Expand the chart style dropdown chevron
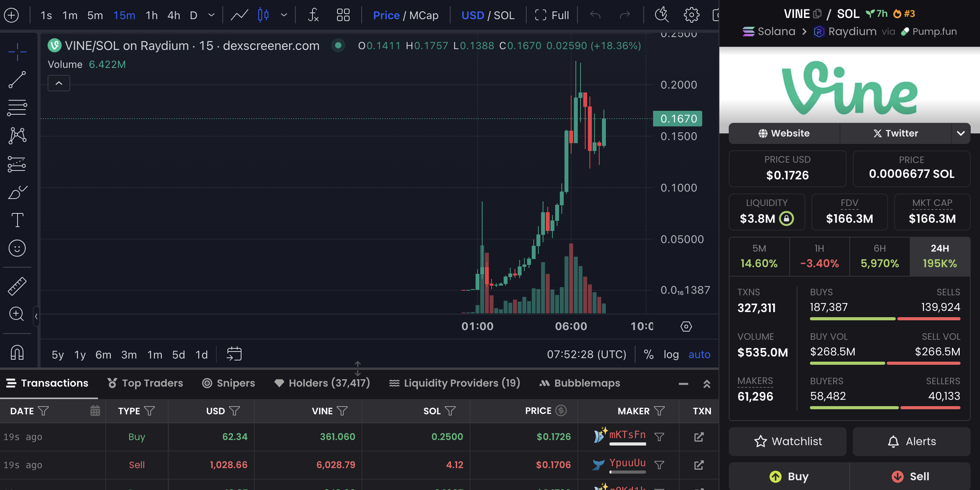This screenshot has height=490, width=980. (284, 15)
